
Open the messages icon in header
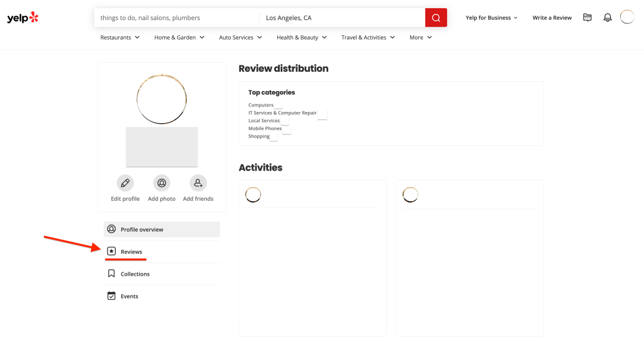point(587,18)
